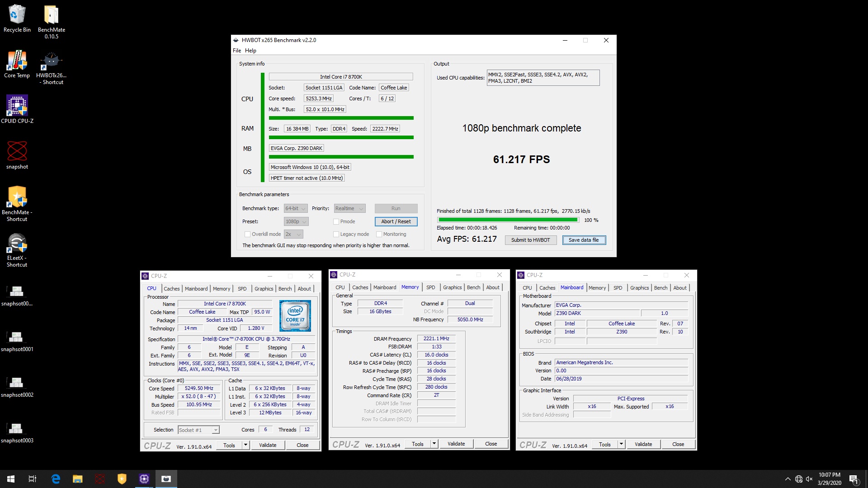
Task: Toggle the Monitoring checkbox
Action: point(379,234)
